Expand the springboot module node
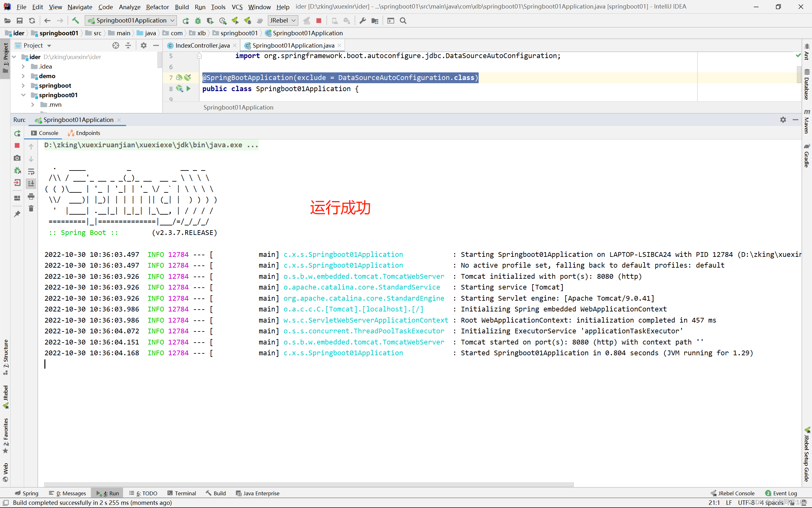 pyautogui.click(x=23, y=86)
